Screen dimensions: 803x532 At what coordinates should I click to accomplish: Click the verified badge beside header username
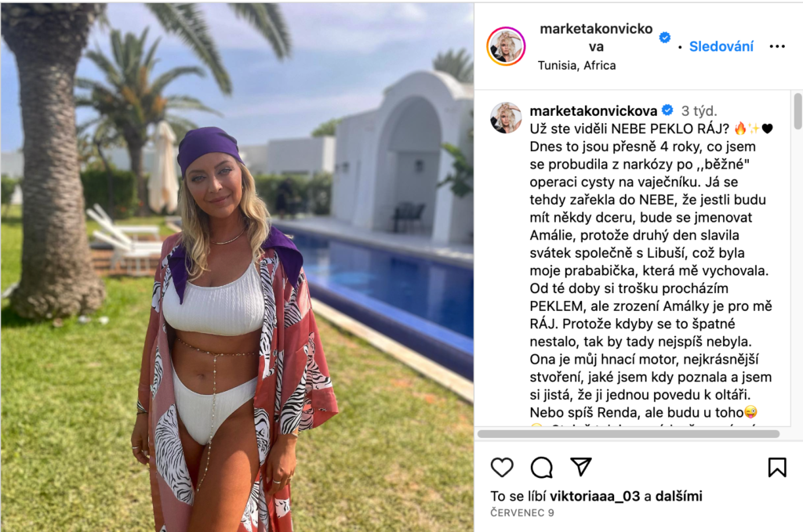(x=665, y=38)
